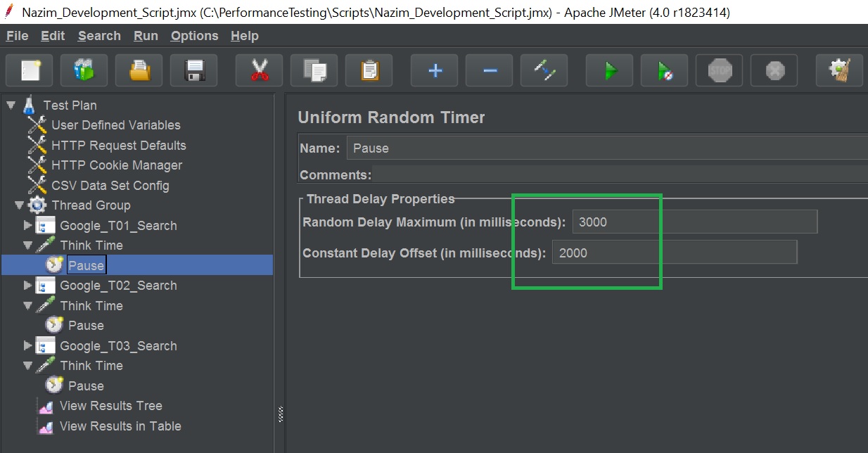Click the Test Plan flask icon
Screen dimensions: 868x453
(x=29, y=105)
